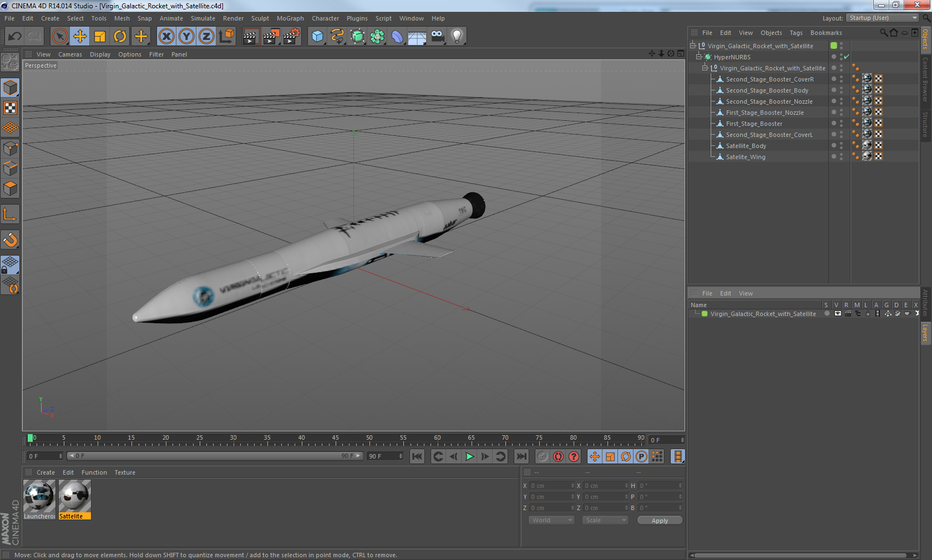Open Render to Picture Viewer
This screenshot has width=932, height=560.
pos(271,37)
